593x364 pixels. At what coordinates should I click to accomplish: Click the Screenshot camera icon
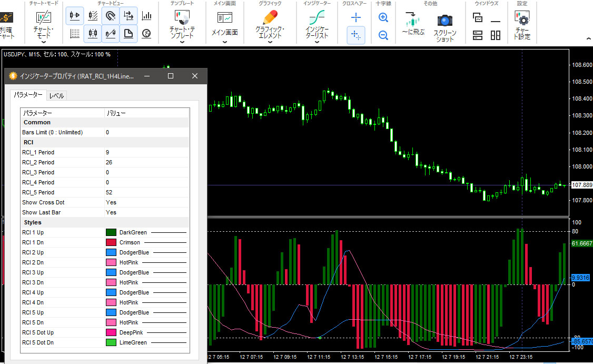tap(444, 21)
